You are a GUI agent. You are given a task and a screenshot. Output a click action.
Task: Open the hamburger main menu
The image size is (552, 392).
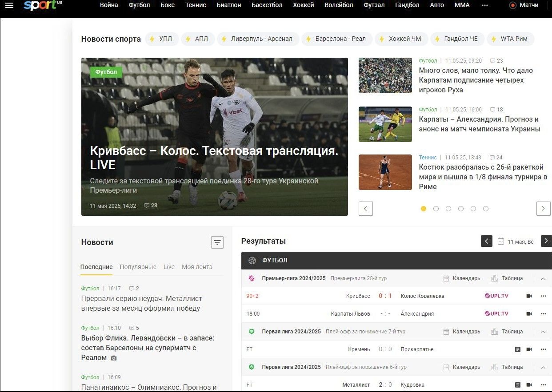point(9,5)
